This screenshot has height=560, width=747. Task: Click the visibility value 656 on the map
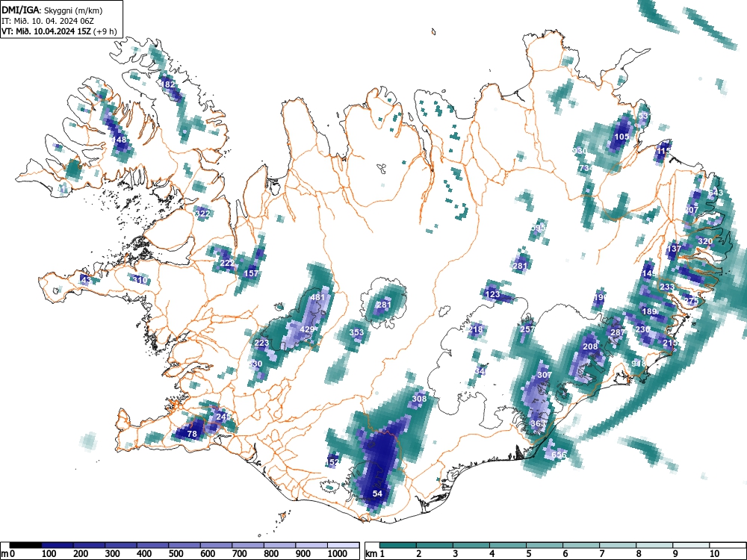pos(559,455)
